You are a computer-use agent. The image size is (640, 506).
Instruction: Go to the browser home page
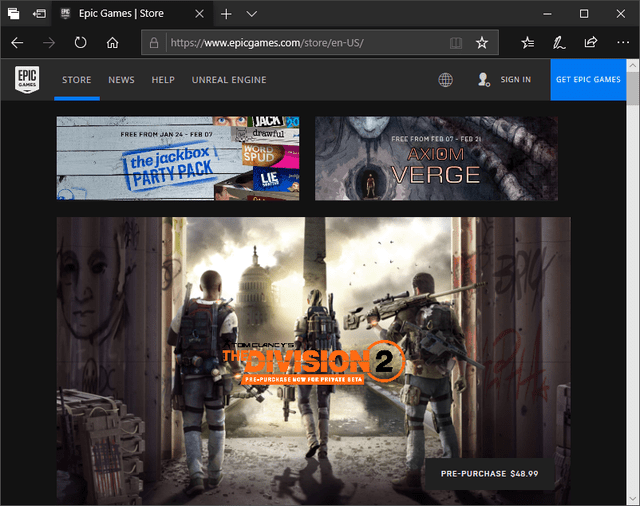(112, 42)
